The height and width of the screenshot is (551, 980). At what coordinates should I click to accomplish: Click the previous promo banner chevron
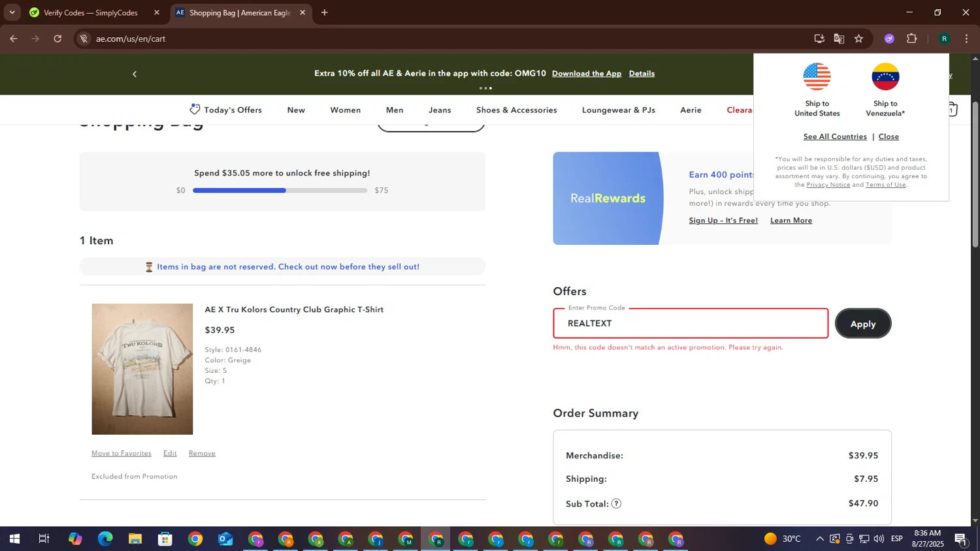pos(135,74)
